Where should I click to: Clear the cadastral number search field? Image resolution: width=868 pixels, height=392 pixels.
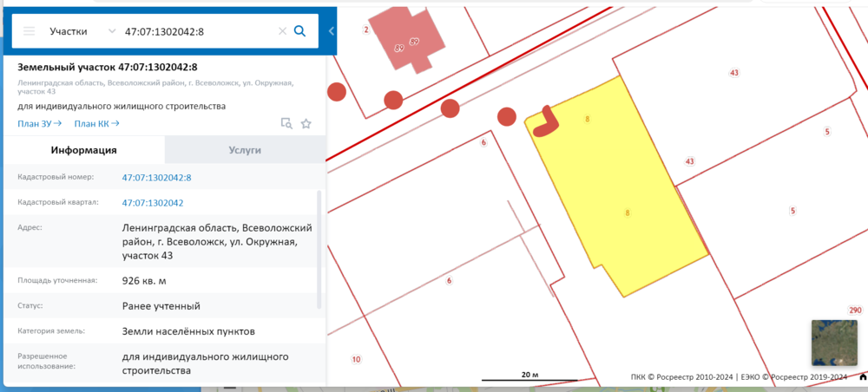(x=282, y=31)
